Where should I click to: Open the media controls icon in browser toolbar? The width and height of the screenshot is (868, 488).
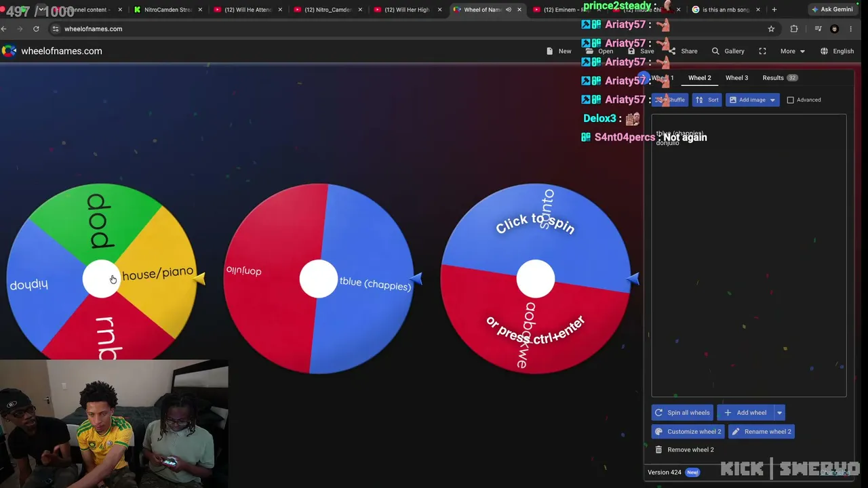coord(818,29)
